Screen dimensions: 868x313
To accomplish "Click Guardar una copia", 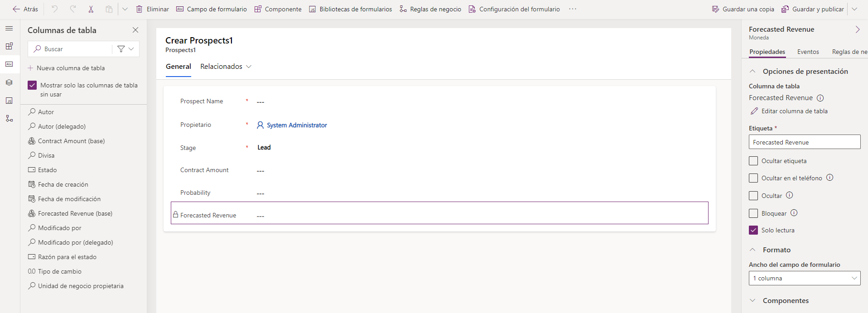I will pyautogui.click(x=743, y=9).
